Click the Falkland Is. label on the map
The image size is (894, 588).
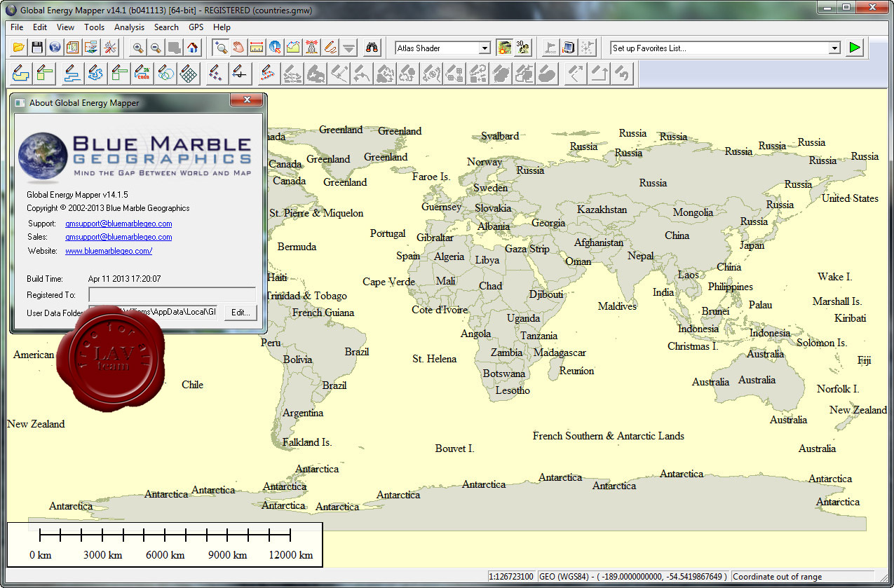pyautogui.click(x=307, y=442)
